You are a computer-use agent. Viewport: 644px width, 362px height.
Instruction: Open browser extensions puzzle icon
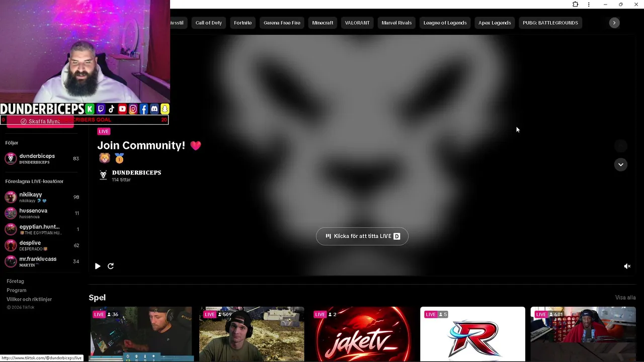[x=575, y=5]
